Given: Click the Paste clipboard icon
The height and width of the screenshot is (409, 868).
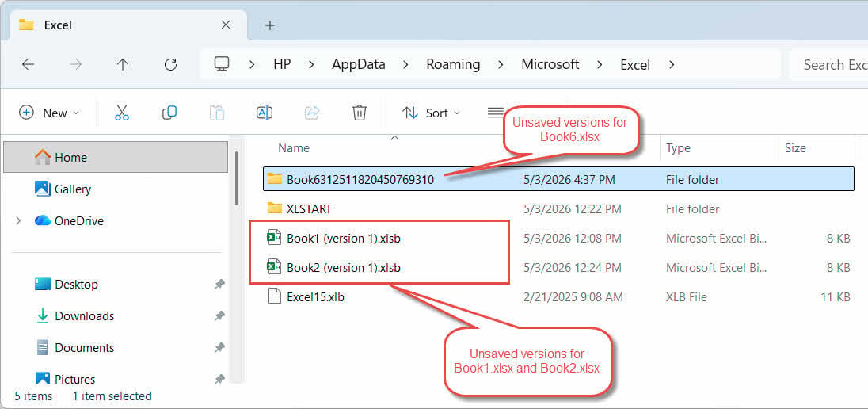Looking at the screenshot, I should pos(217,113).
